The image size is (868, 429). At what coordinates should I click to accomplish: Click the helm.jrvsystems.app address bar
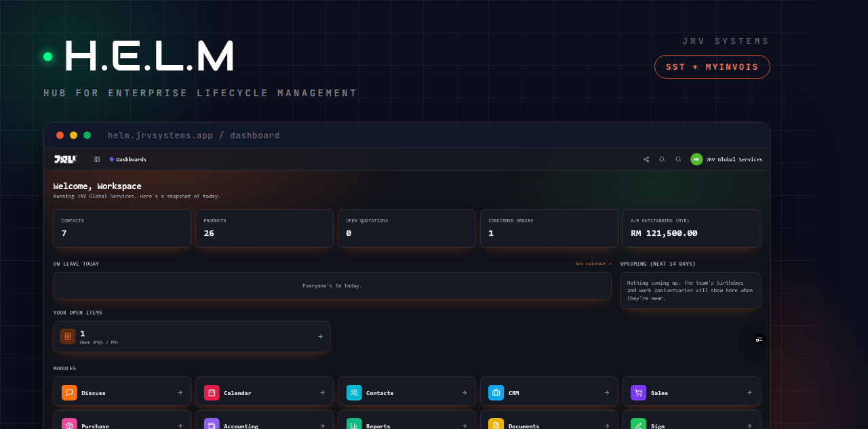pyautogui.click(x=194, y=136)
